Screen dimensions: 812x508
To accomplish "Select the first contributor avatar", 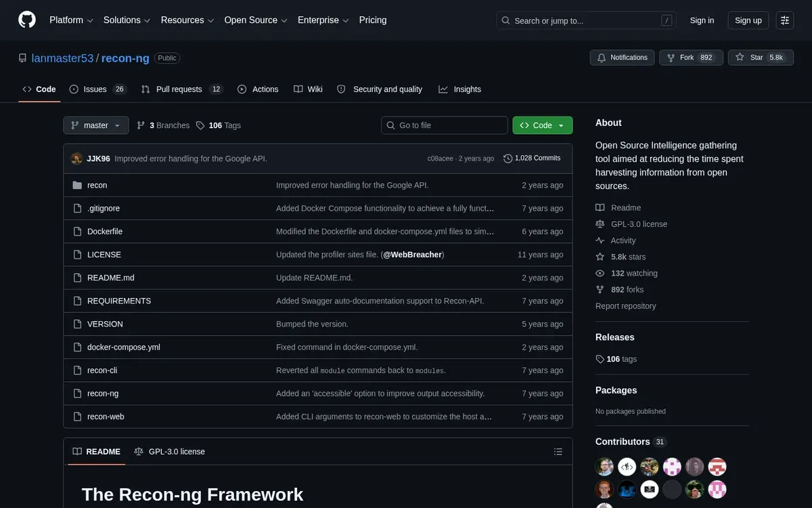I will [x=604, y=467].
